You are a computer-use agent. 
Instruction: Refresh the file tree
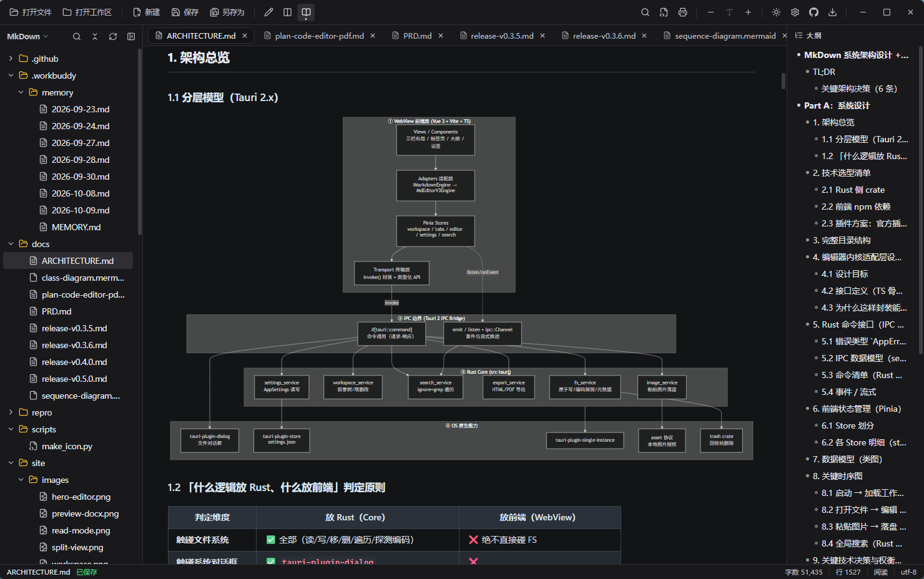[113, 37]
